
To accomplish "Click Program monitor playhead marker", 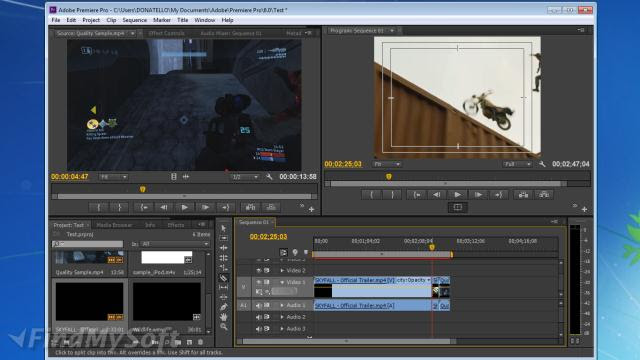I will (x=389, y=176).
